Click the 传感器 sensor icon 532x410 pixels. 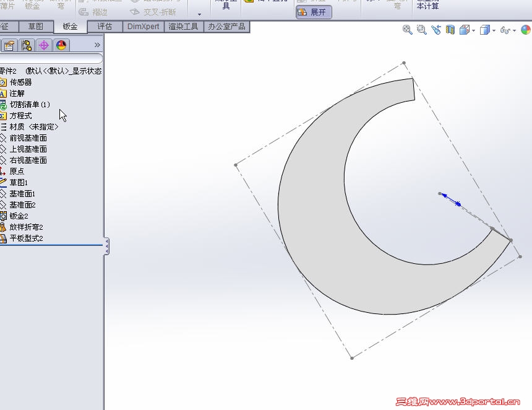(x=2, y=82)
